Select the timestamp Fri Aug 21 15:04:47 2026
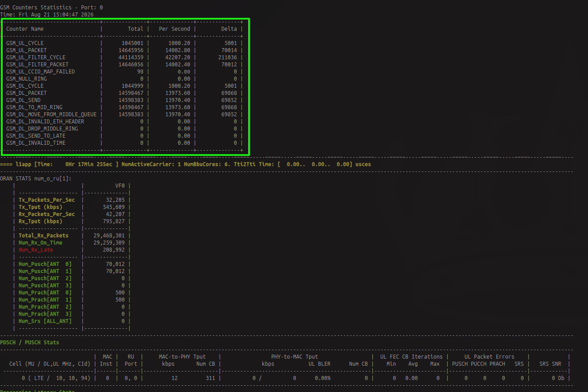 (56, 15)
